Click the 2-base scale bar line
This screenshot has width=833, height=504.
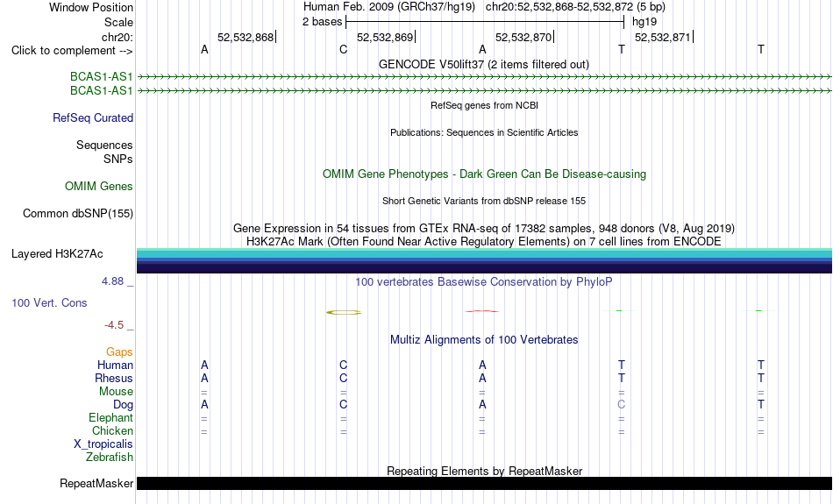[x=485, y=22]
